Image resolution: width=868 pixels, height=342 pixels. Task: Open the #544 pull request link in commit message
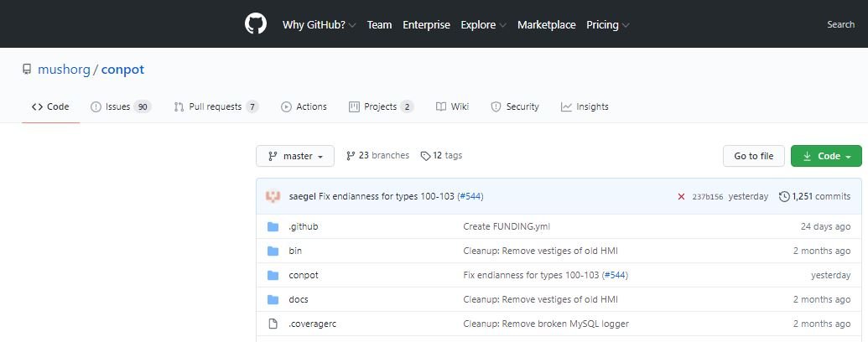click(470, 196)
